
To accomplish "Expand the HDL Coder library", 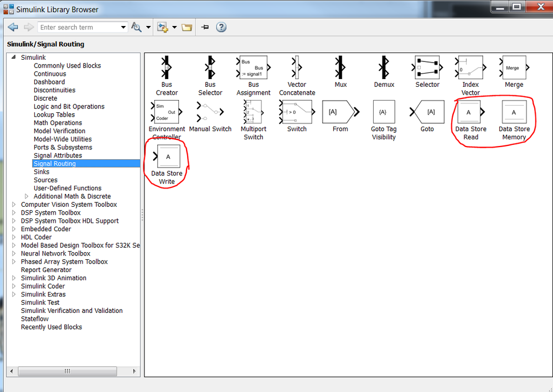I will 14,237.
